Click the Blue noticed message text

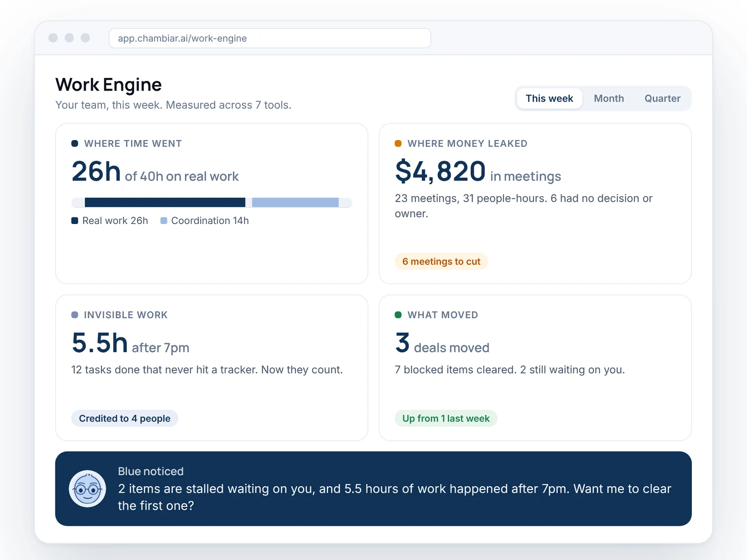point(395,497)
